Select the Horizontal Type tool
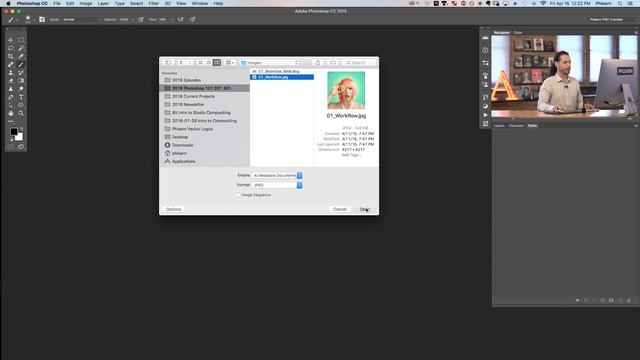 click(x=21, y=97)
